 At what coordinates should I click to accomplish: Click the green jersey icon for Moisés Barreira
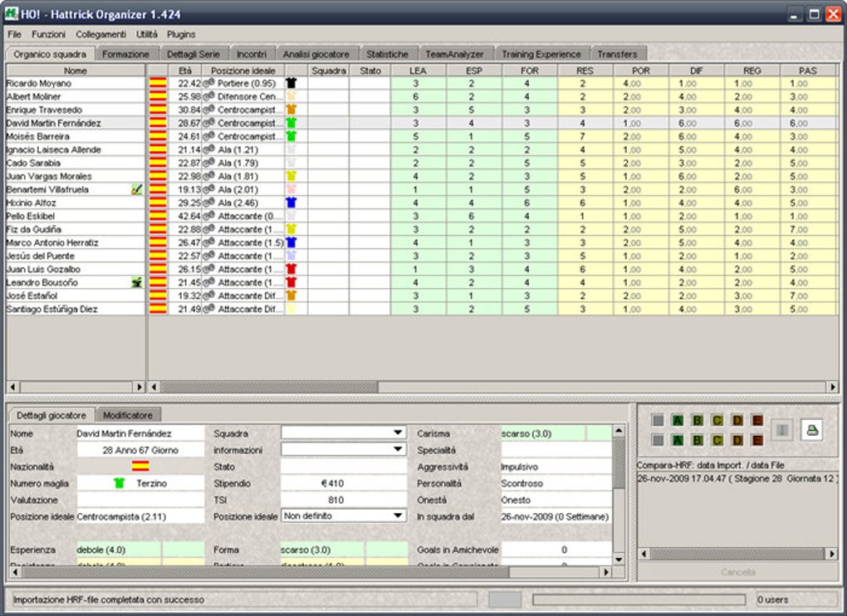pyautogui.click(x=291, y=136)
